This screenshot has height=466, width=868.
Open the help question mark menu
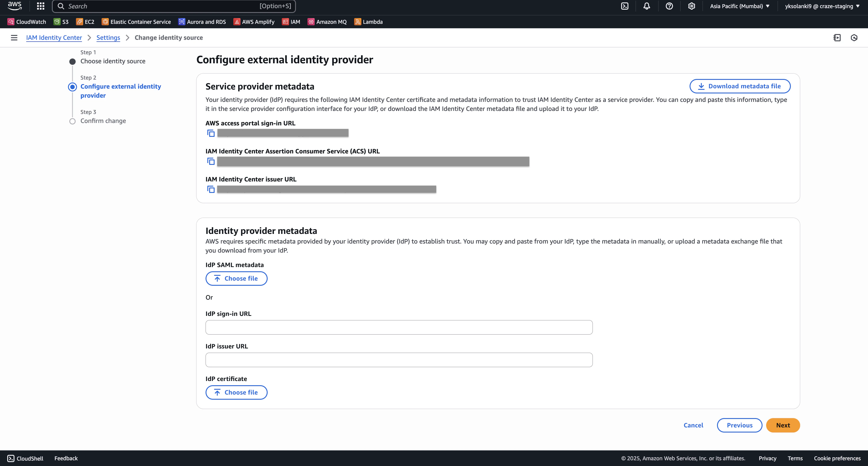(669, 6)
